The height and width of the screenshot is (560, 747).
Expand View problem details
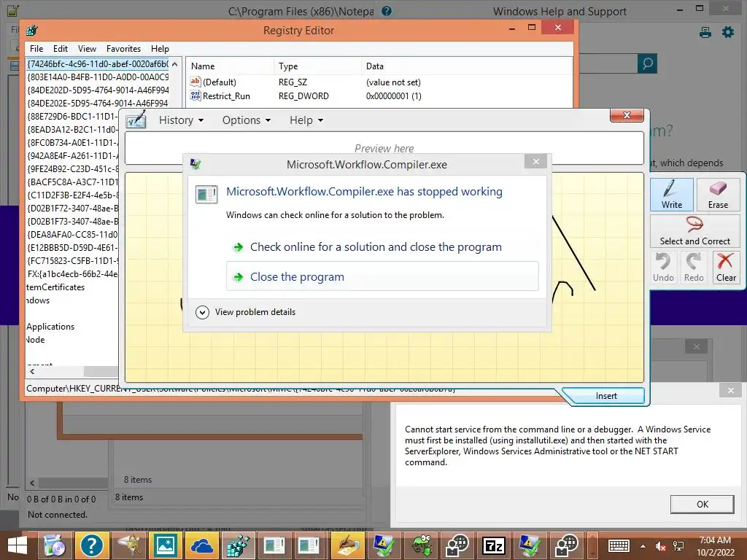(246, 312)
